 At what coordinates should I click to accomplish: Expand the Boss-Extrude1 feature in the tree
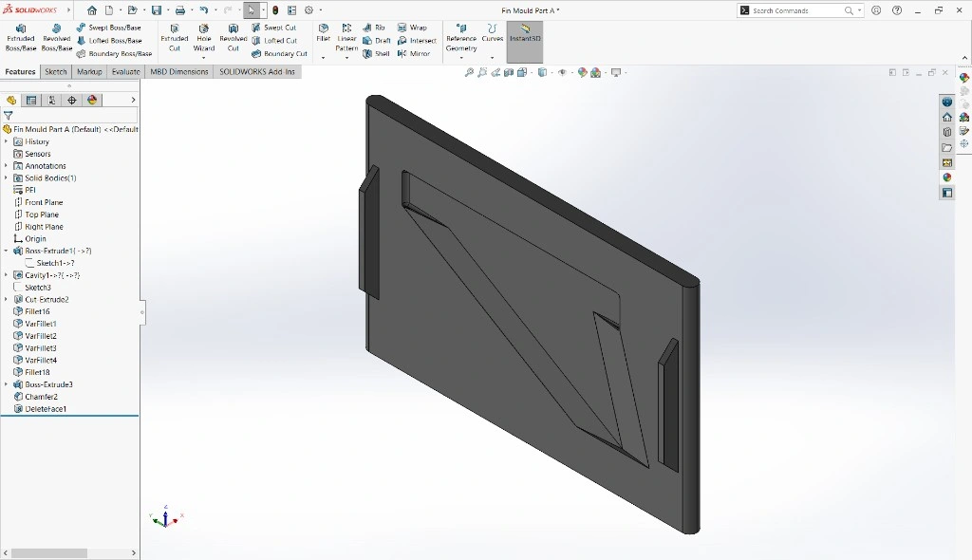8,251
